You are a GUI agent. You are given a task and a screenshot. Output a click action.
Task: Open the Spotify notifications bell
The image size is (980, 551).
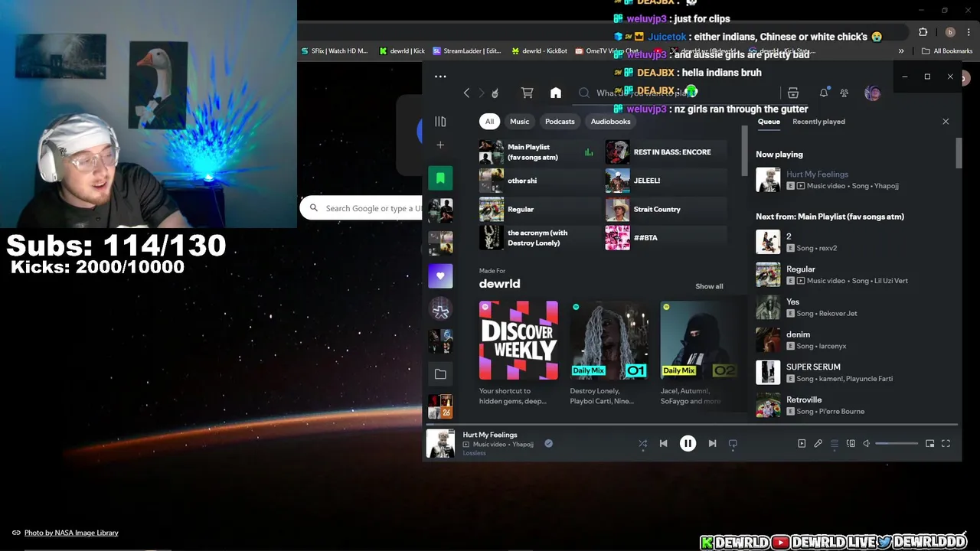click(824, 93)
